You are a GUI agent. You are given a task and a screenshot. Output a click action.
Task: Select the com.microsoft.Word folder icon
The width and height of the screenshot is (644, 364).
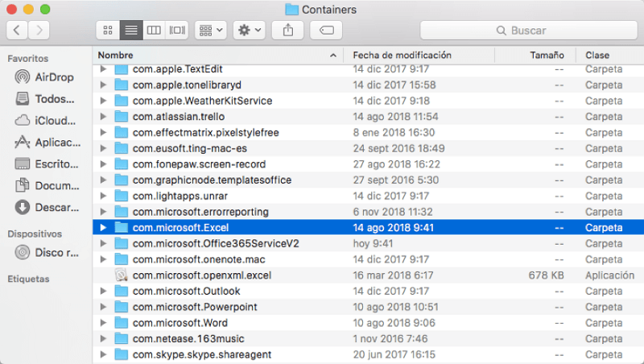[x=122, y=322]
